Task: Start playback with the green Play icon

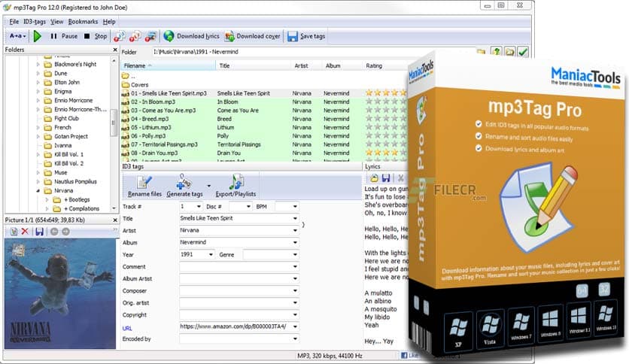Action: click(x=38, y=36)
